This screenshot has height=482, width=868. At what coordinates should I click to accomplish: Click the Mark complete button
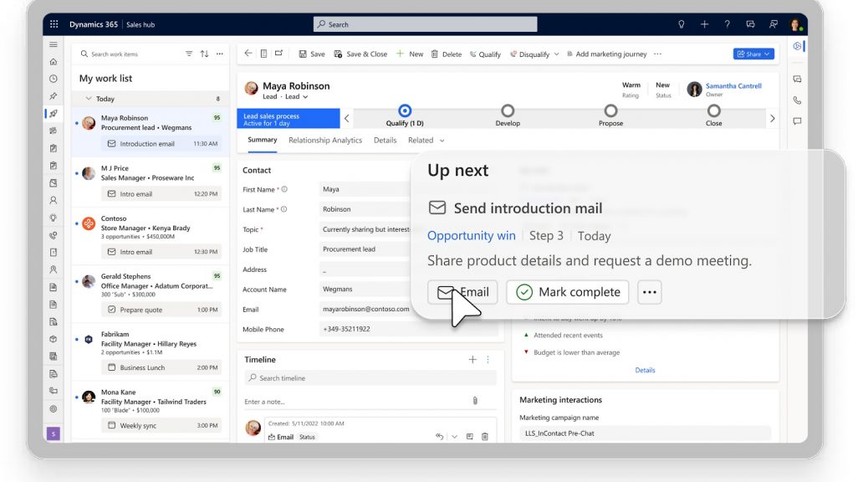click(568, 292)
